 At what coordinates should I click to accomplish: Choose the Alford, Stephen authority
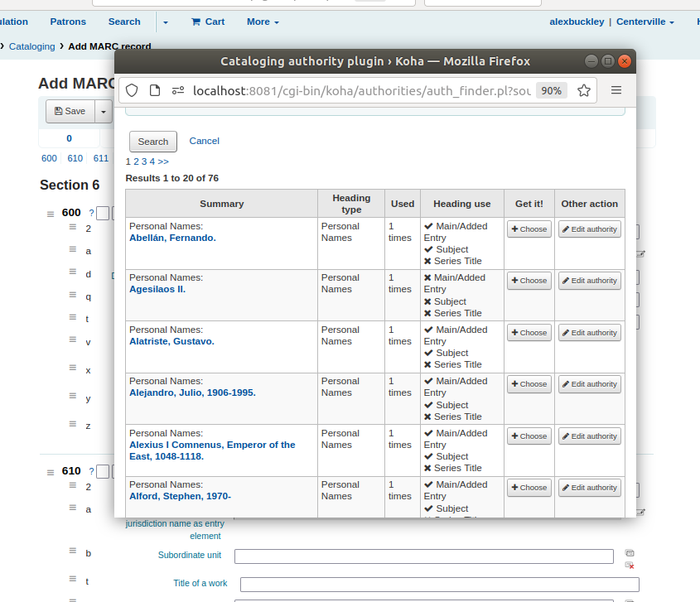529,487
